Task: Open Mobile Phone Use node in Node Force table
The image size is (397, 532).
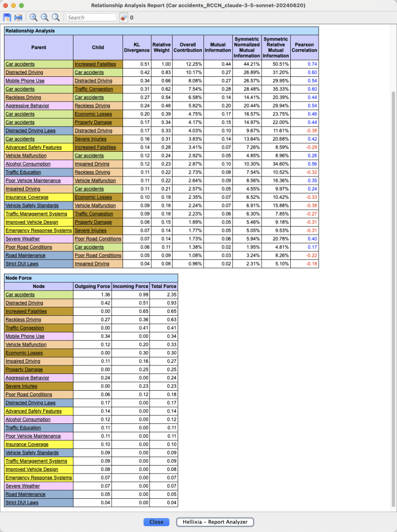Action: [x=25, y=336]
